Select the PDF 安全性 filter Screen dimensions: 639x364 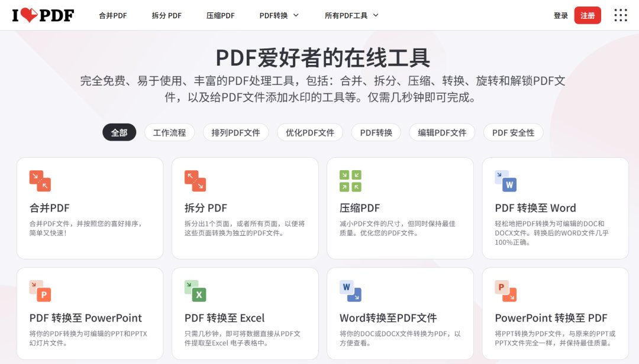pyautogui.click(x=513, y=132)
